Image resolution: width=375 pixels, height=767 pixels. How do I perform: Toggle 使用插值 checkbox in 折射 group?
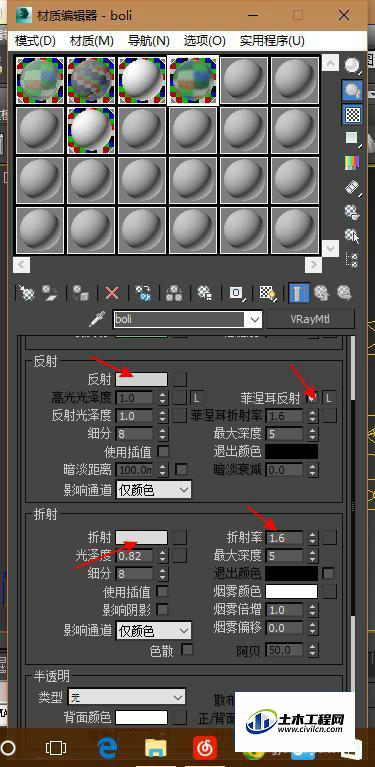[162, 591]
